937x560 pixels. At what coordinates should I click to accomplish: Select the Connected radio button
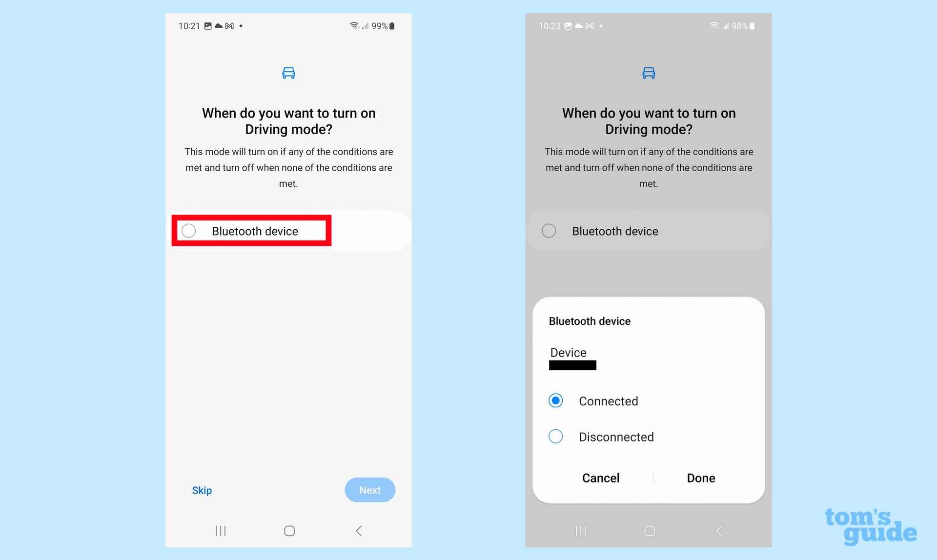pos(555,400)
